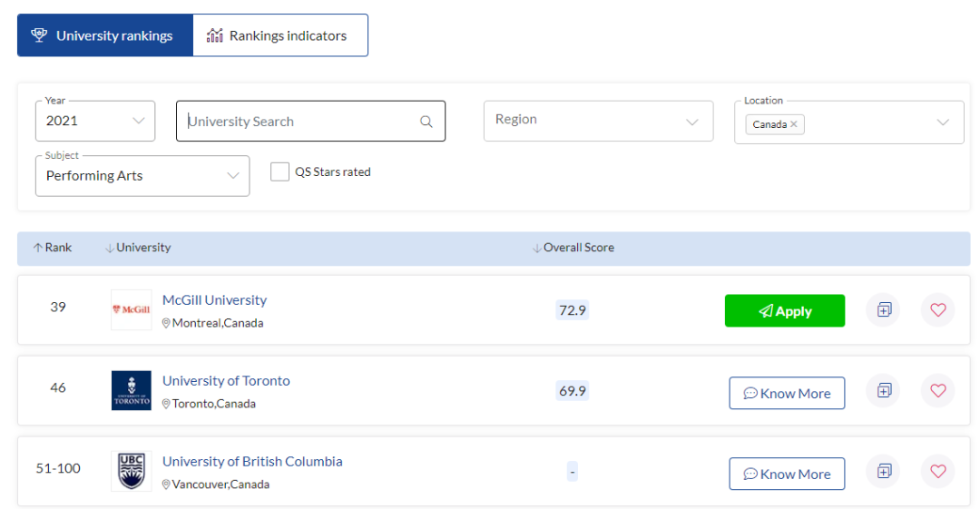The image size is (980, 509).
Task: Shortlist University of Toronto with heart
Action: [x=937, y=391]
